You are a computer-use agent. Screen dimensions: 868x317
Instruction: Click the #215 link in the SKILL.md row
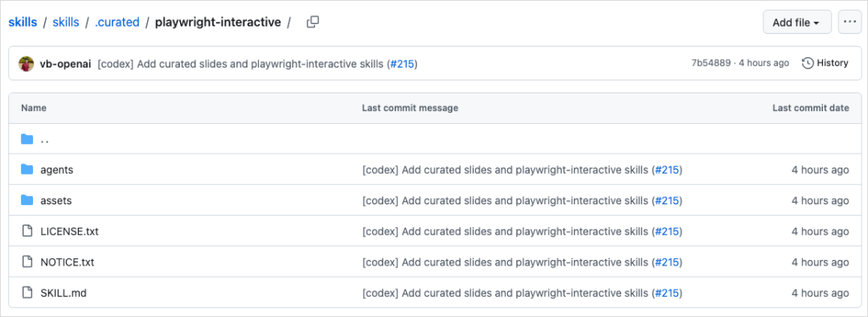pyautogui.click(x=667, y=293)
